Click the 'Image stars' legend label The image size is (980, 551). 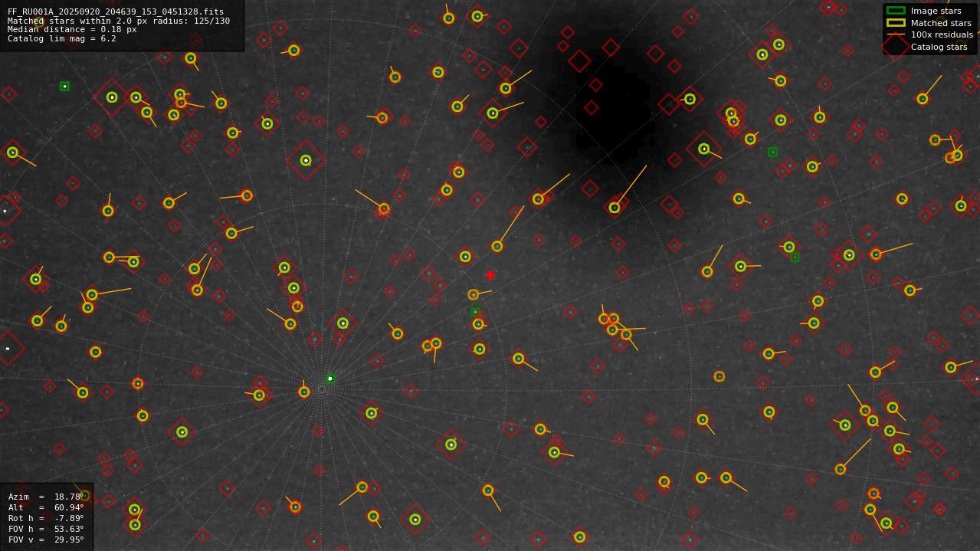936,11
